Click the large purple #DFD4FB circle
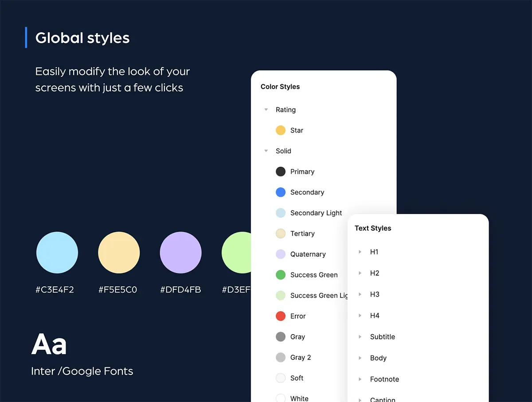532x402 pixels. click(180, 253)
